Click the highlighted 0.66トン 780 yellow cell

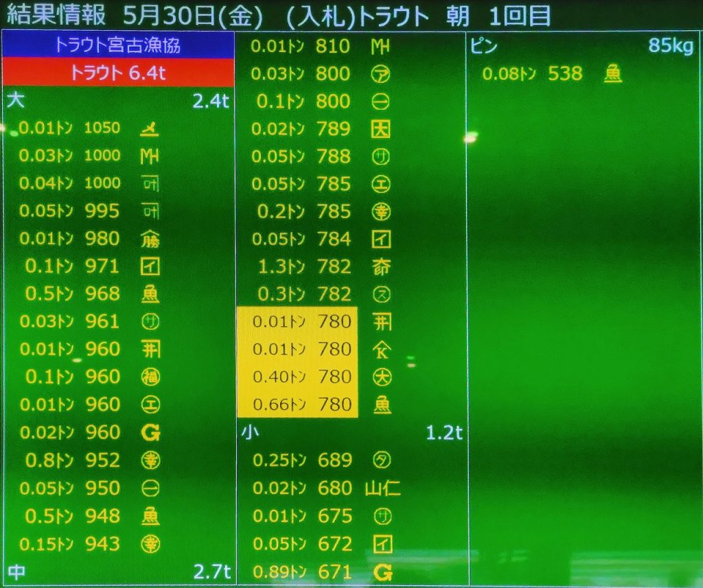297,405
